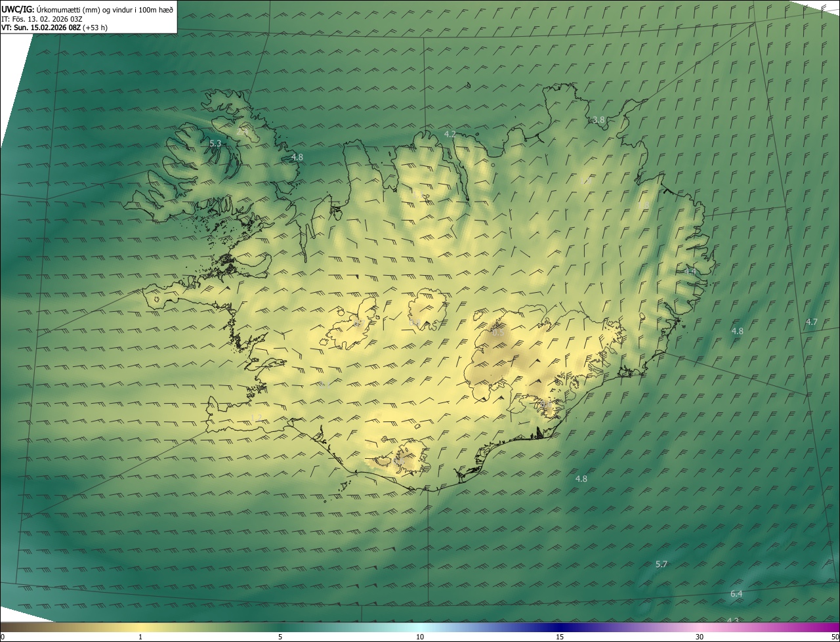Click the 0 tick on the colour scale

pyautogui.click(x=3, y=637)
